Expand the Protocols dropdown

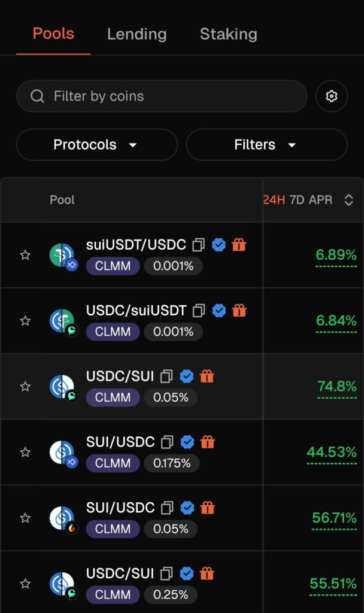(96, 145)
